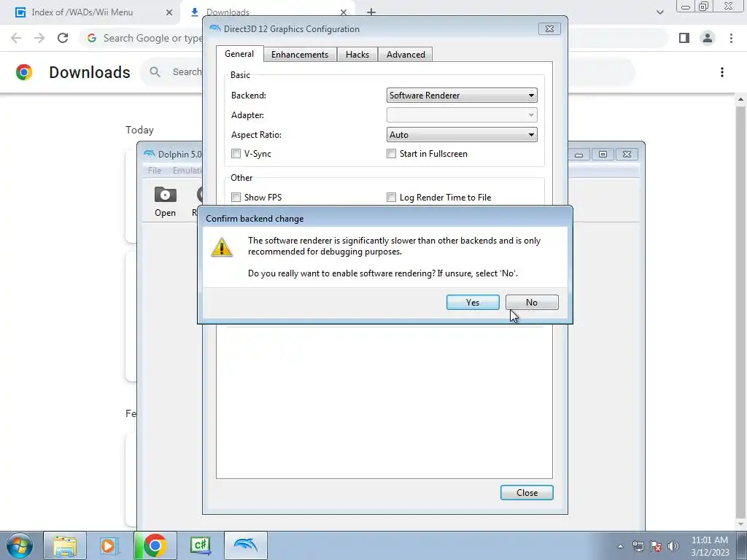Viewport: 747px width, 560px height.
Task: Click the Chrome address bar field
Action: click(x=373, y=38)
